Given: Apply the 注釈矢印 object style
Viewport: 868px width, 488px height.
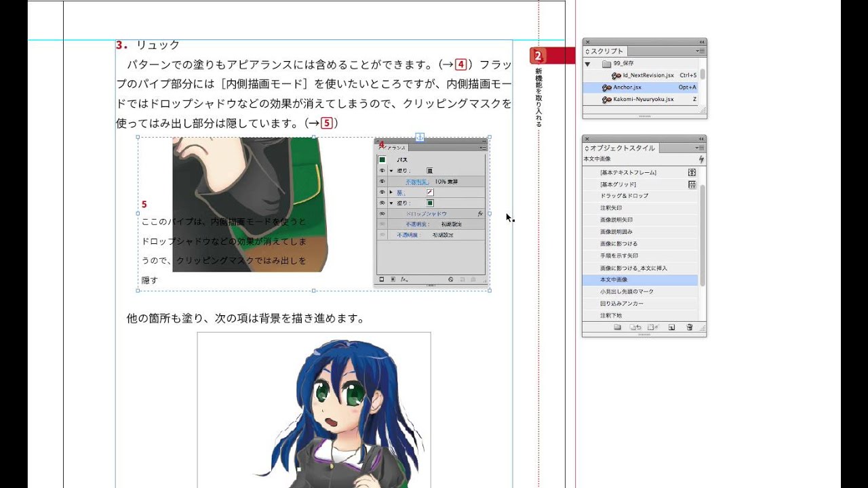Looking at the screenshot, I should [641, 208].
